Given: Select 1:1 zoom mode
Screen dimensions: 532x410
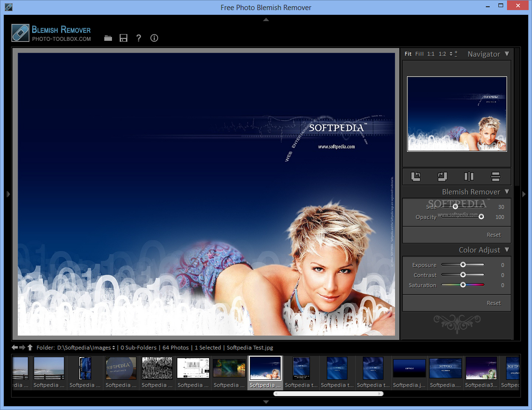Looking at the screenshot, I should point(431,54).
